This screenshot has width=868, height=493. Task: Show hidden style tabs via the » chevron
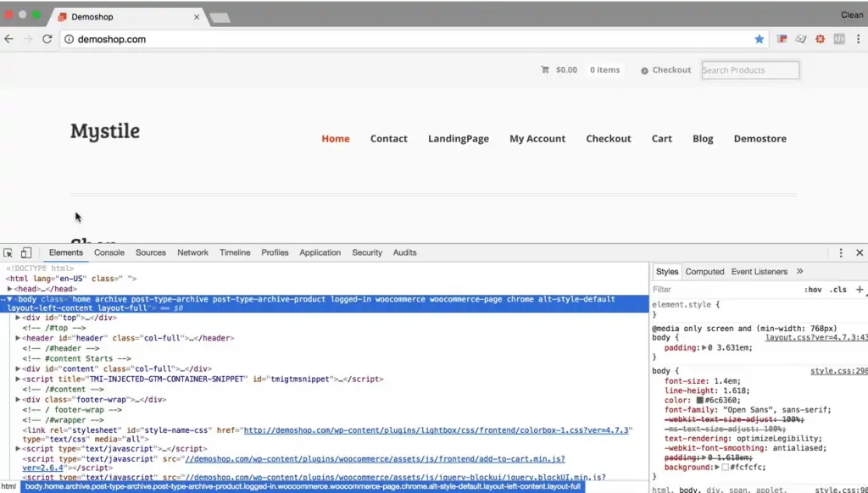[800, 271]
